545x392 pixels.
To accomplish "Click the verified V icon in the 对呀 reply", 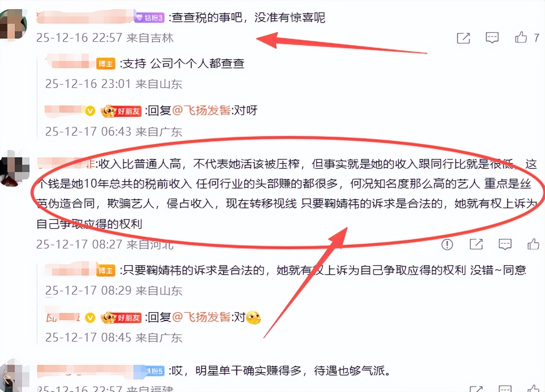I will pyautogui.click(x=90, y=111).
